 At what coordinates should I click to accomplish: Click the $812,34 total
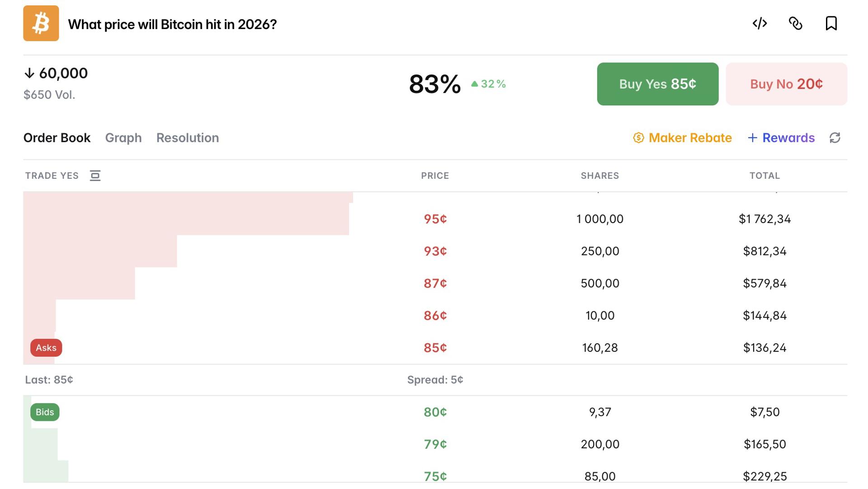765,251
